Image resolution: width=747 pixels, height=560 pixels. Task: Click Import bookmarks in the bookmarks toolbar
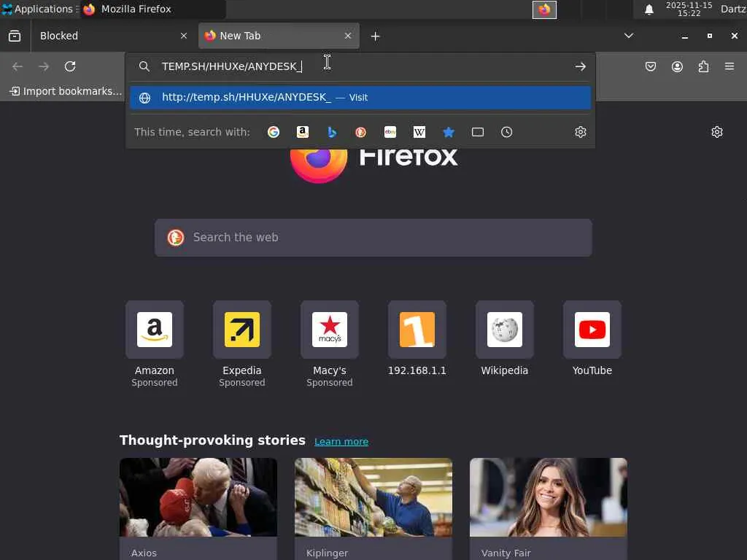tap(66, 91)
